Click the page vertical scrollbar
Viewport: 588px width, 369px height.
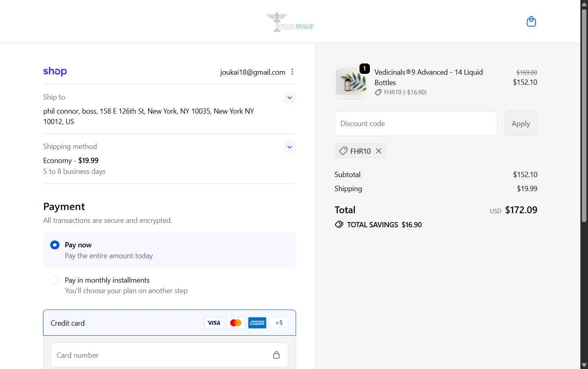584,115
